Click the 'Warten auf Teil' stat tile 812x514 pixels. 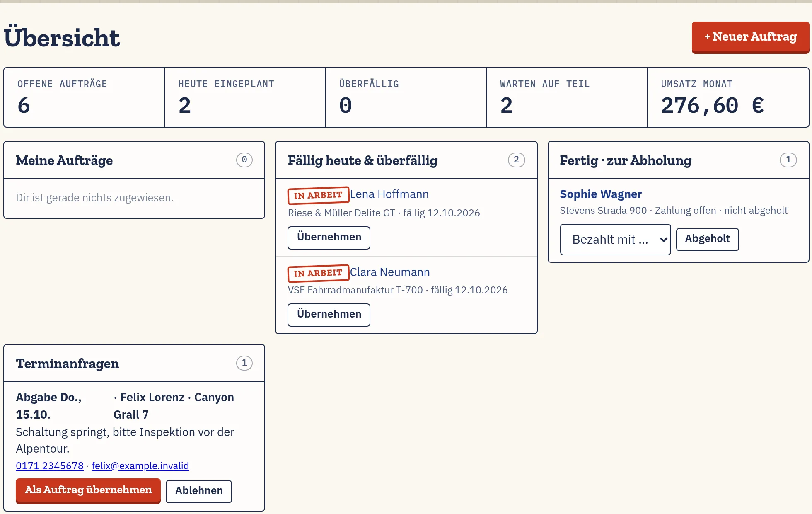[x=567, y=97]
